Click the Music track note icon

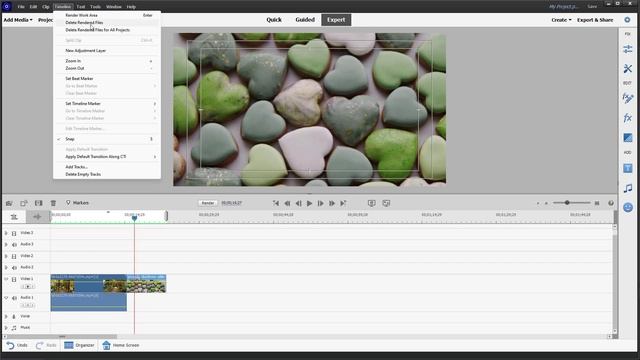[x=14, y=328]
